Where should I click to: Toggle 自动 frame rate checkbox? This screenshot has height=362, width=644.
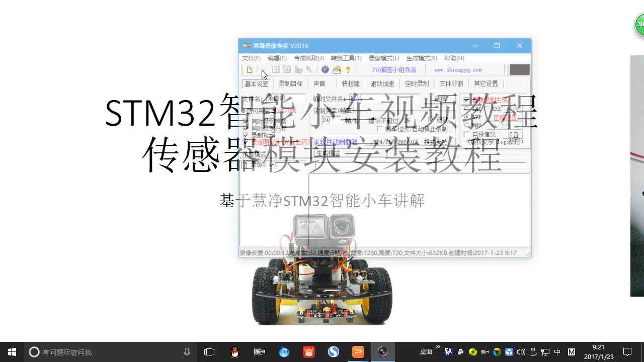coord(431,120)
